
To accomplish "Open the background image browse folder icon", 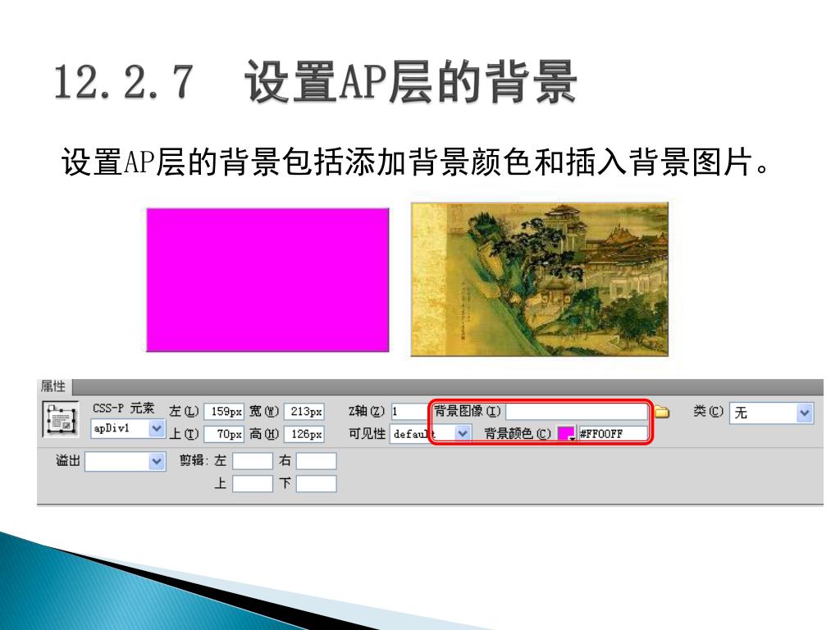I will [662, 412].
